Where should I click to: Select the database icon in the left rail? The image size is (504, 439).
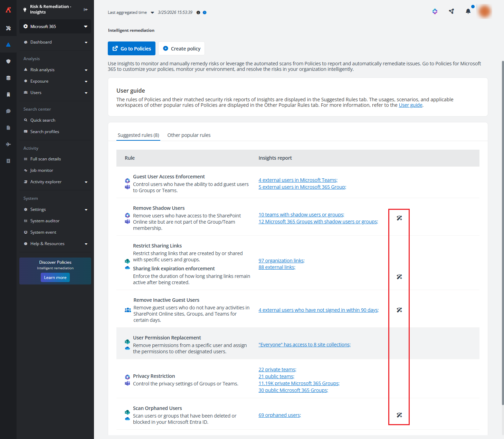click(x=8, y=78)
